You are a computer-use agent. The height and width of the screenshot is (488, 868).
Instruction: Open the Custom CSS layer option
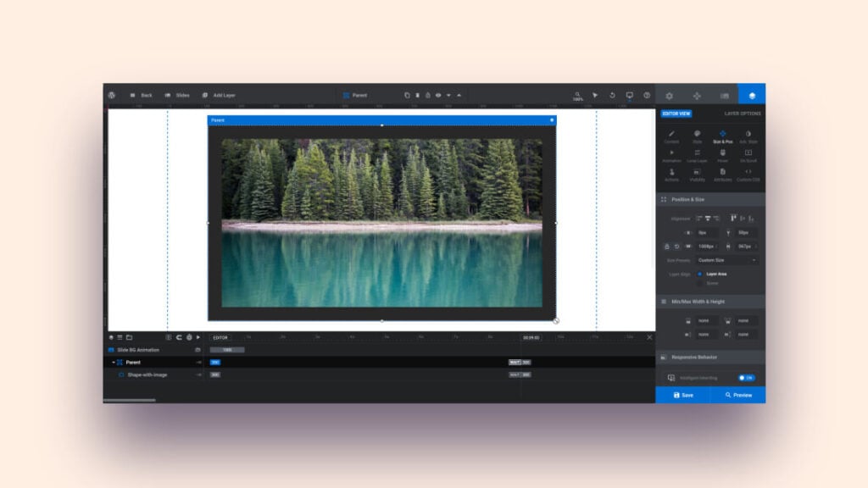(x=748, y=174)
